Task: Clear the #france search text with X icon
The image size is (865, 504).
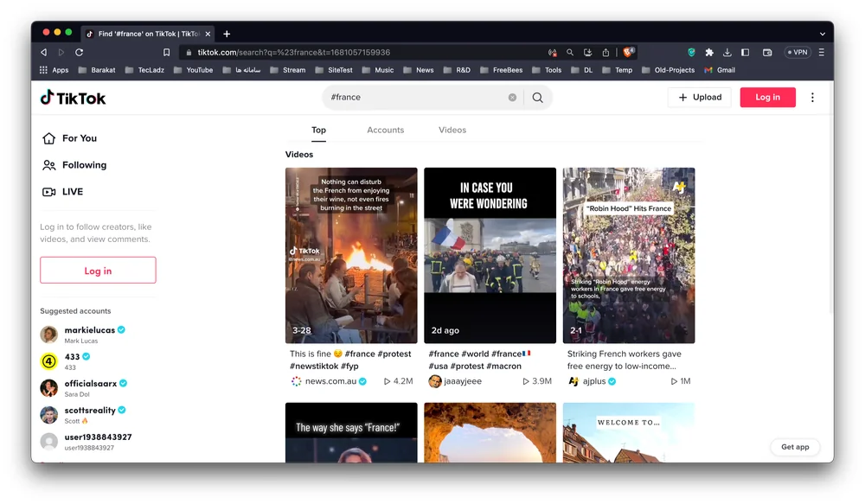Action: (512, 98)
